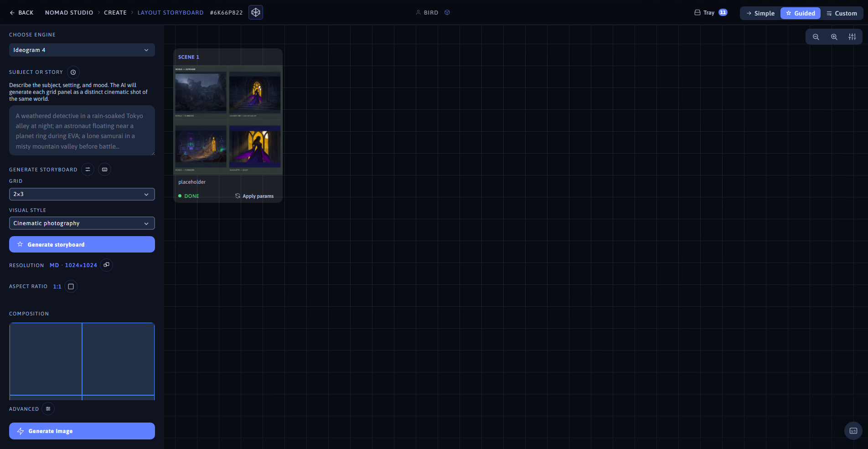Click Apply params on Scene 1
The height and width of the screenshot is (449, 868).
254,196
